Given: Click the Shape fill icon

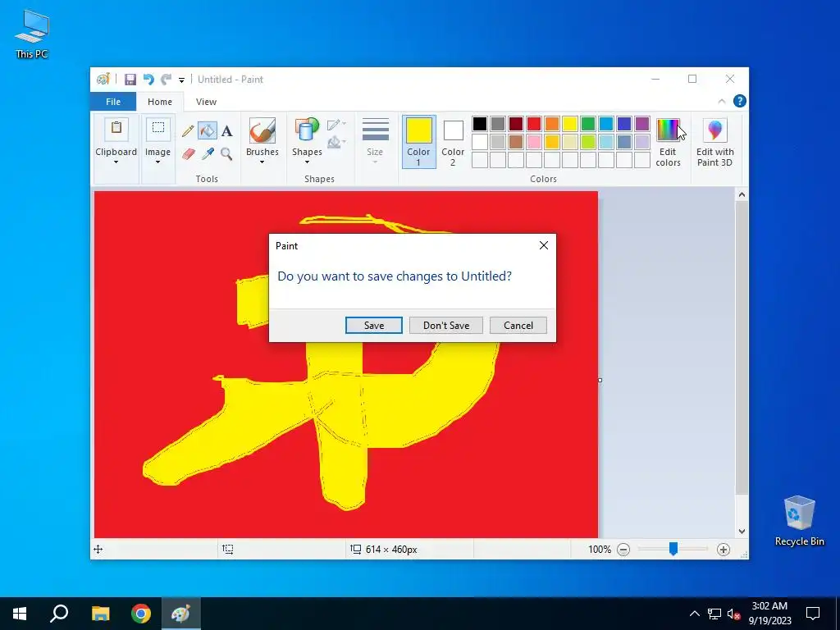Looking at the screenshot, I should (x=336, y=143).
